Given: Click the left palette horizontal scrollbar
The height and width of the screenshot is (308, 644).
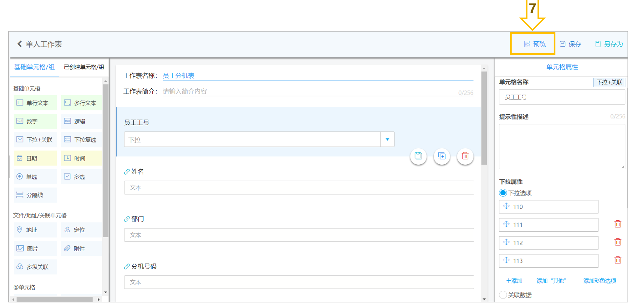Looking at the screenshot, I should 54,299.
